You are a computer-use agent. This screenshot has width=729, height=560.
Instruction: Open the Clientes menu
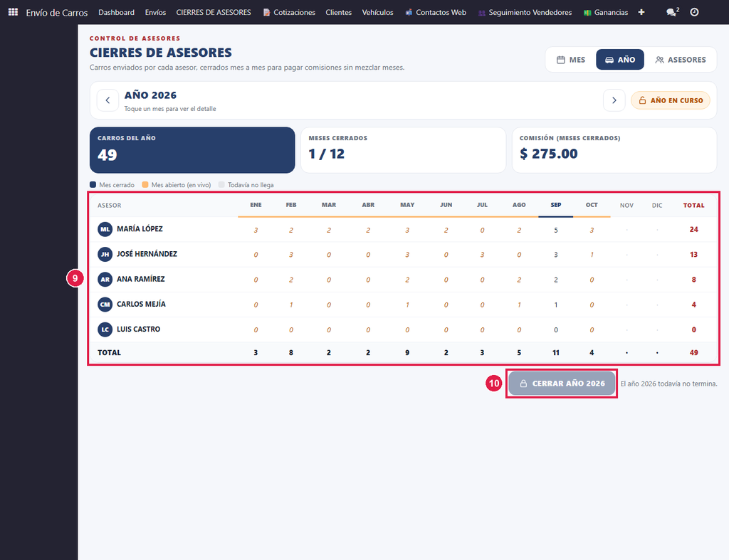338,12
